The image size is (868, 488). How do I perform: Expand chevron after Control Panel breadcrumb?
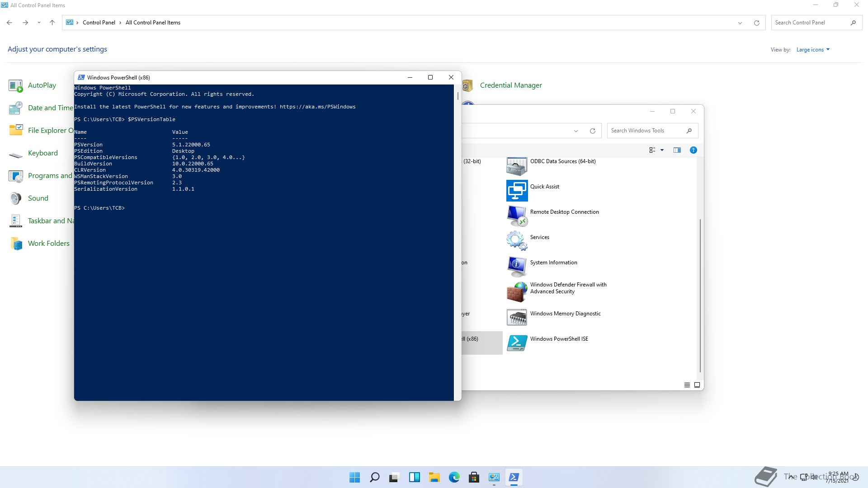tap(120, 23)
